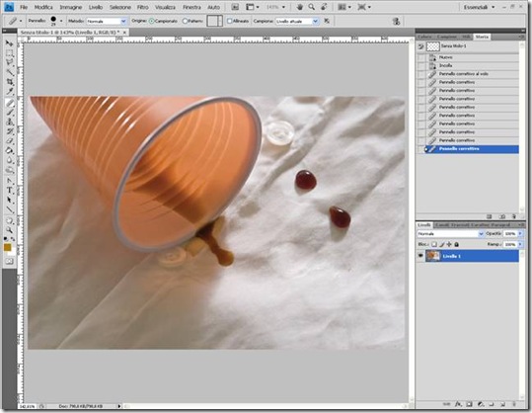Select the Type tool (T) in the toolbox
532x413 pixels.
coord(10,191)
